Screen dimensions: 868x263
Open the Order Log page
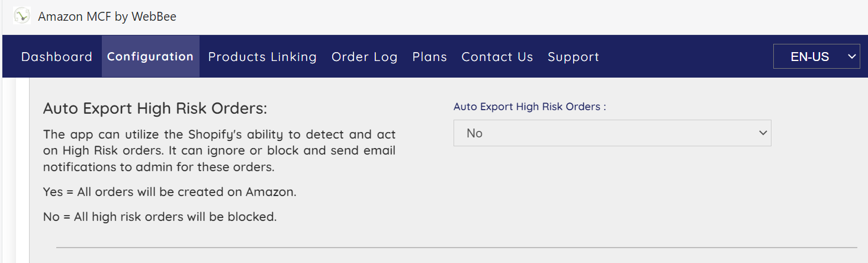pyautogui.click(x=364, y=57)
